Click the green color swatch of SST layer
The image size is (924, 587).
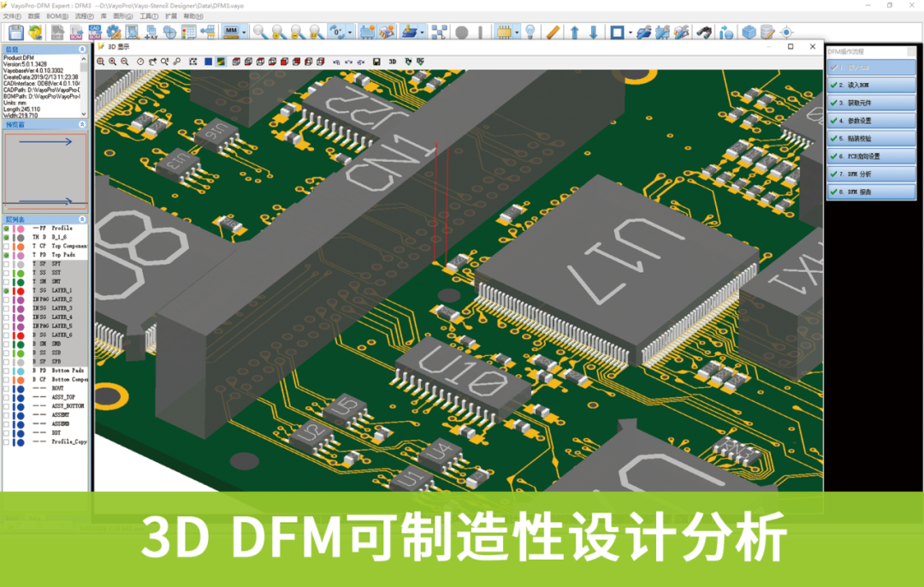21,274
